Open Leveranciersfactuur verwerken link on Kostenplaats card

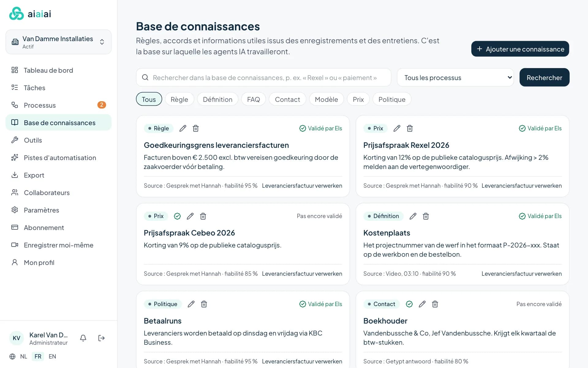(522, 274)
